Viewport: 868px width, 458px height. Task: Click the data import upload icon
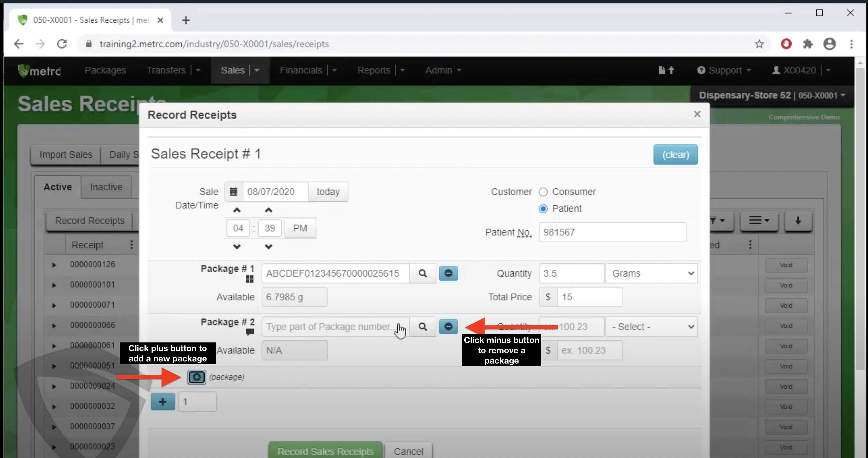666,70
